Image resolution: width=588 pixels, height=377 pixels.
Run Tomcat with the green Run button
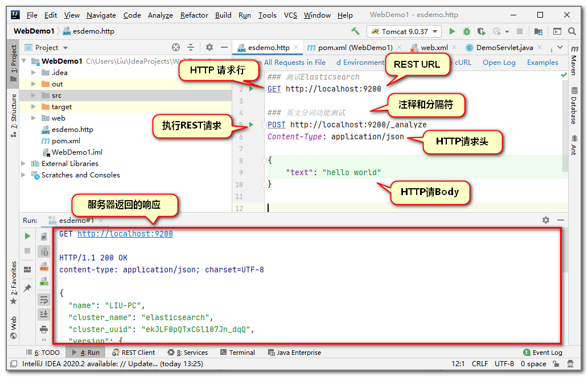(x=453, y=31)
